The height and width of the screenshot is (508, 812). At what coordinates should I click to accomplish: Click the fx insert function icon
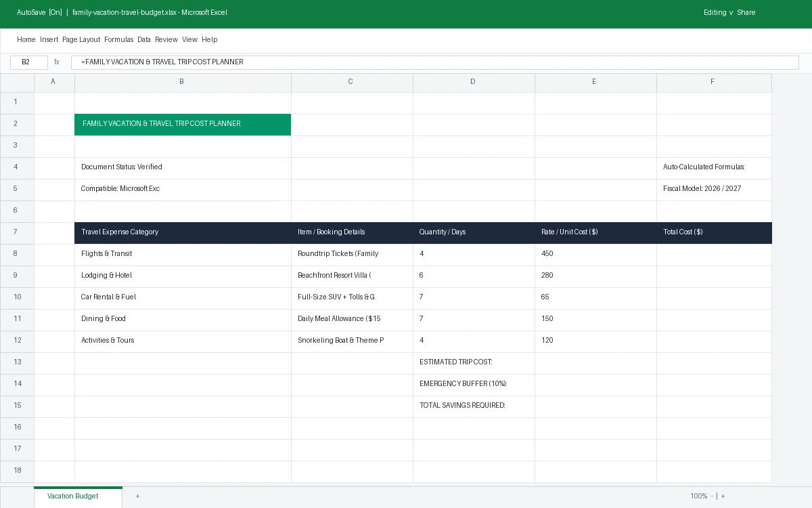(57, 62)
